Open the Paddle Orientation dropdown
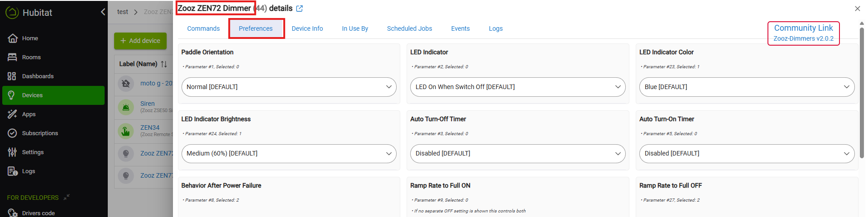 coord(289,87)
